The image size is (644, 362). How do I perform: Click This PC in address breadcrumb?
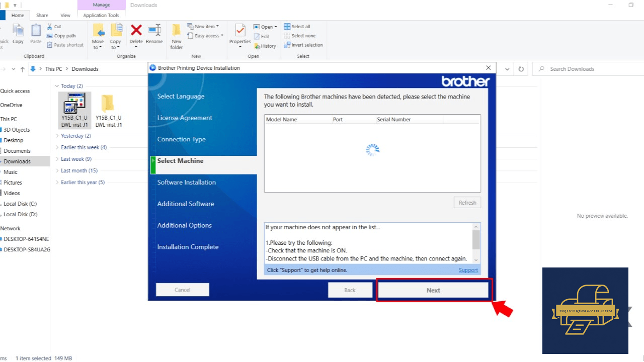click(x=53, y=69)
